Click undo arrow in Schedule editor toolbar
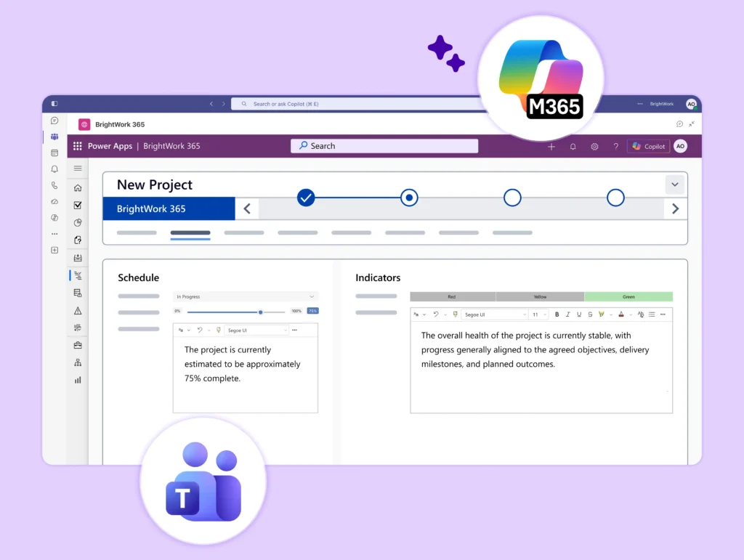The width and height of the screenshot is (744, 560). tap(200, 330)
